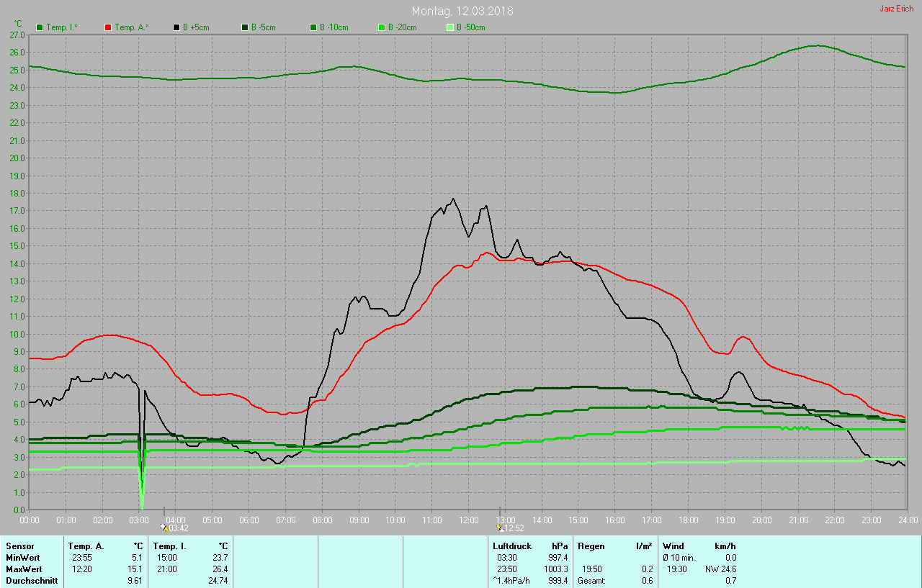Click the marker icon beside the 03:42 label
The image size is (922, 588).
point(164,528)
